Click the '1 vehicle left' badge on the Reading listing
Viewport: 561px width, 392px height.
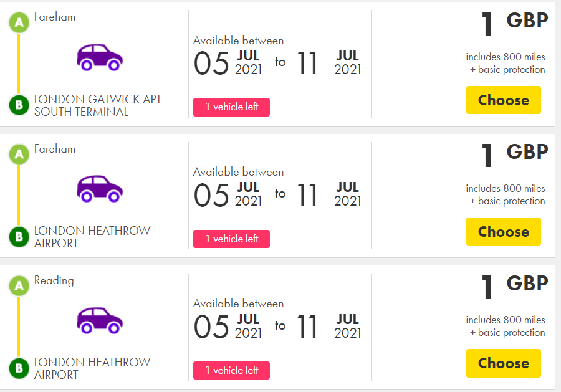pos(231,370)
